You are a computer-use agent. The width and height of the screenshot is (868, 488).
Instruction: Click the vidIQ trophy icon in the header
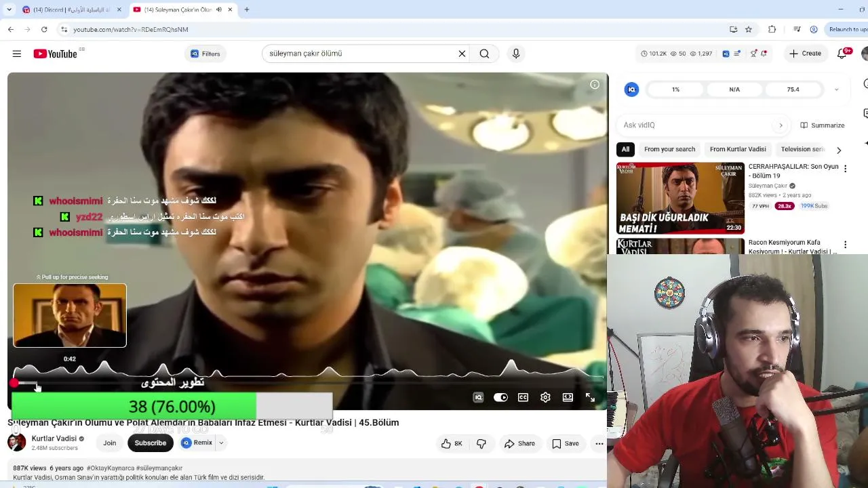(753, 54)
